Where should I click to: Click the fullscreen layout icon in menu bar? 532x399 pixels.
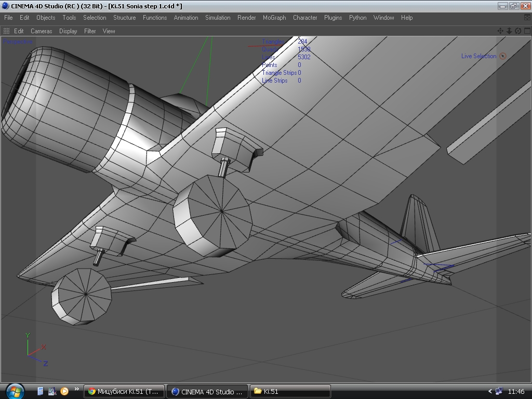click(x=526, y=18)
